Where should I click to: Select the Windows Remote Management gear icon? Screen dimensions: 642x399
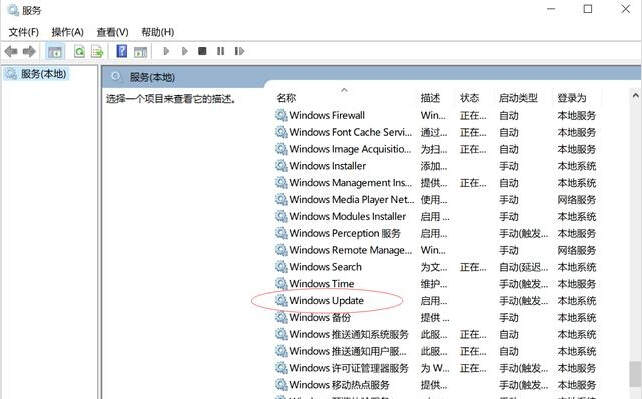click(x=281, y=250)
